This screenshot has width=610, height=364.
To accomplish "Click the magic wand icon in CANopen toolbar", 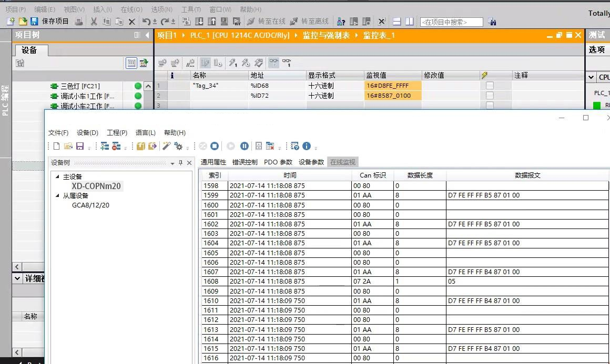I will coord(167,147).
